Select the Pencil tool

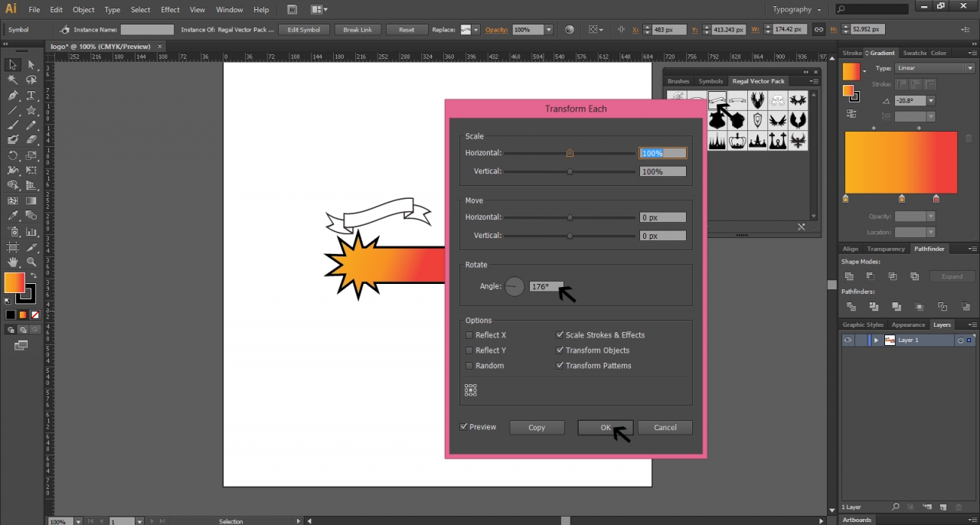[31, 126]
